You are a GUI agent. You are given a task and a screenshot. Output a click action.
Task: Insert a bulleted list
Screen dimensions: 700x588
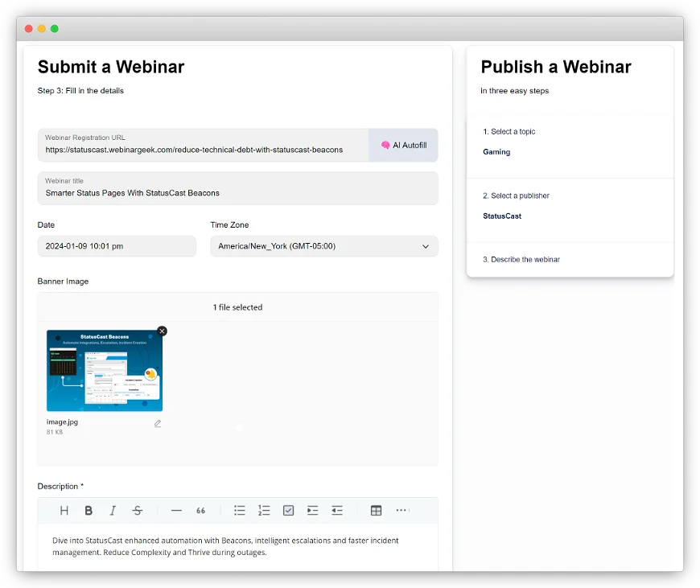click(x=240, y=510)
